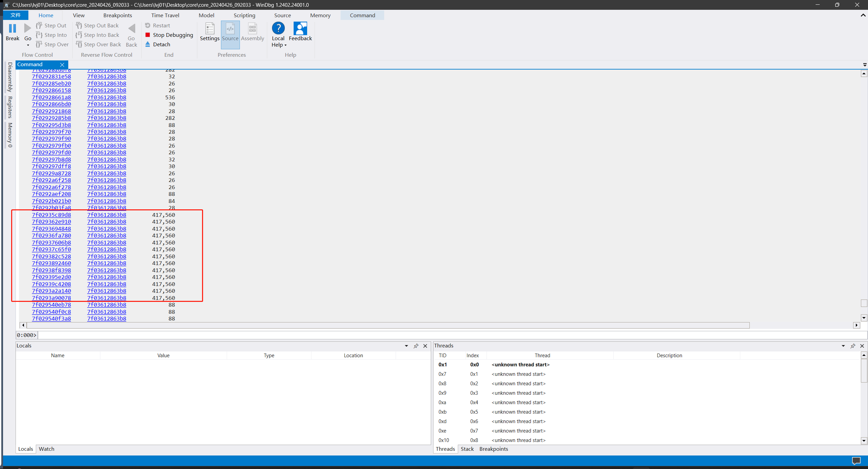Click the Feedback icon
The image size is (868, 469).
[300, 28]
